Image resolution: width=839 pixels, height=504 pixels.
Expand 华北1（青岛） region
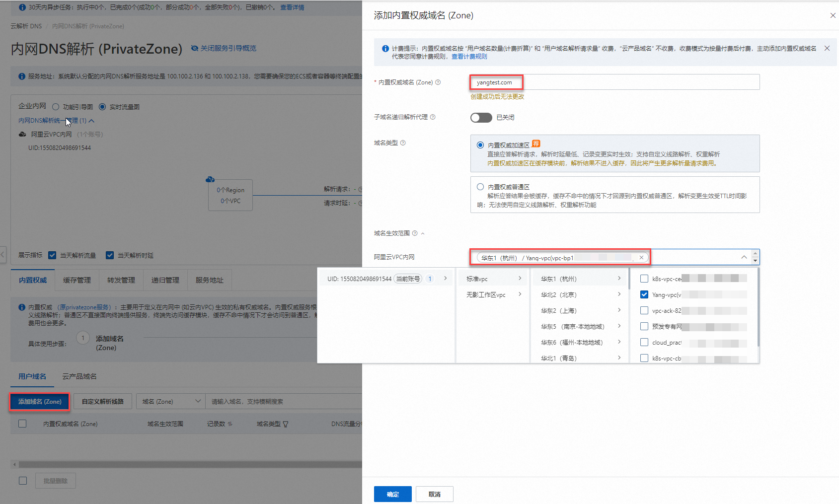pos(580,357)
